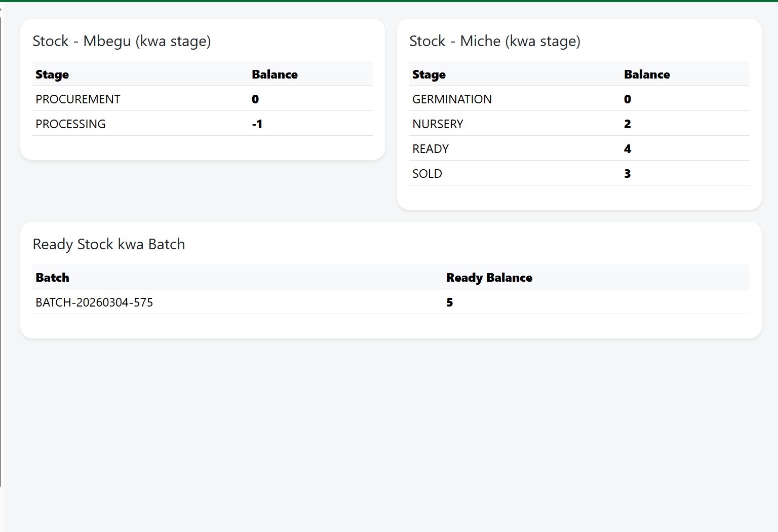Click the PROCESSING stage cell
The width and height of the screenshot is (778, 532).
click(70, 124)
